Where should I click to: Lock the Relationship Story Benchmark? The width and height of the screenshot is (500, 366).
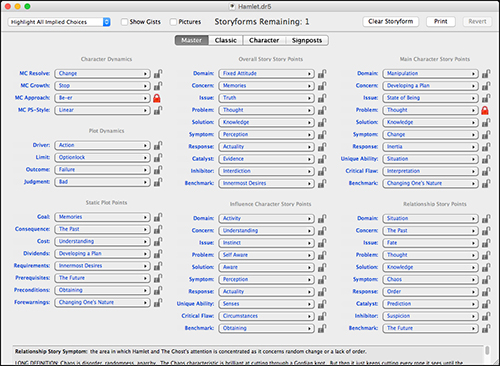(x=486, y=328)
